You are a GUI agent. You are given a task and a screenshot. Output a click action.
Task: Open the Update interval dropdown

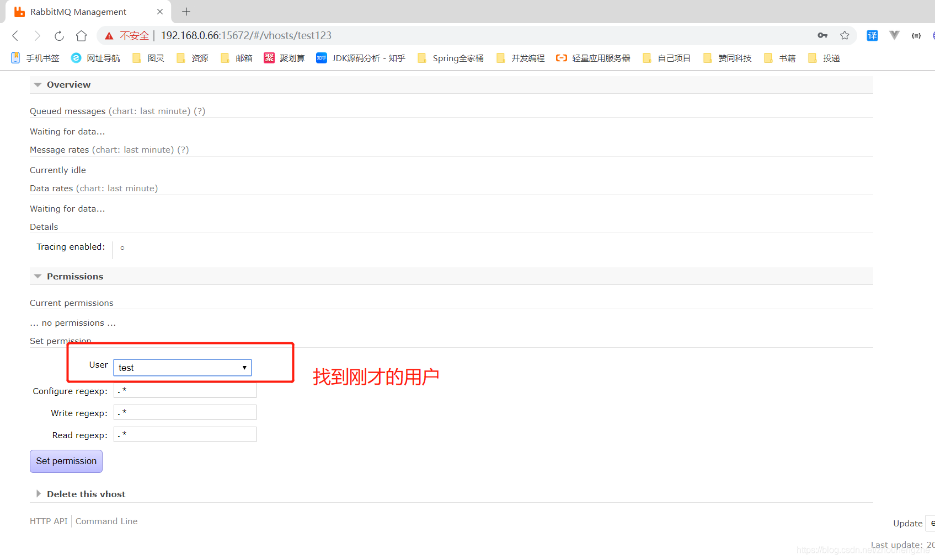(930, 523)
